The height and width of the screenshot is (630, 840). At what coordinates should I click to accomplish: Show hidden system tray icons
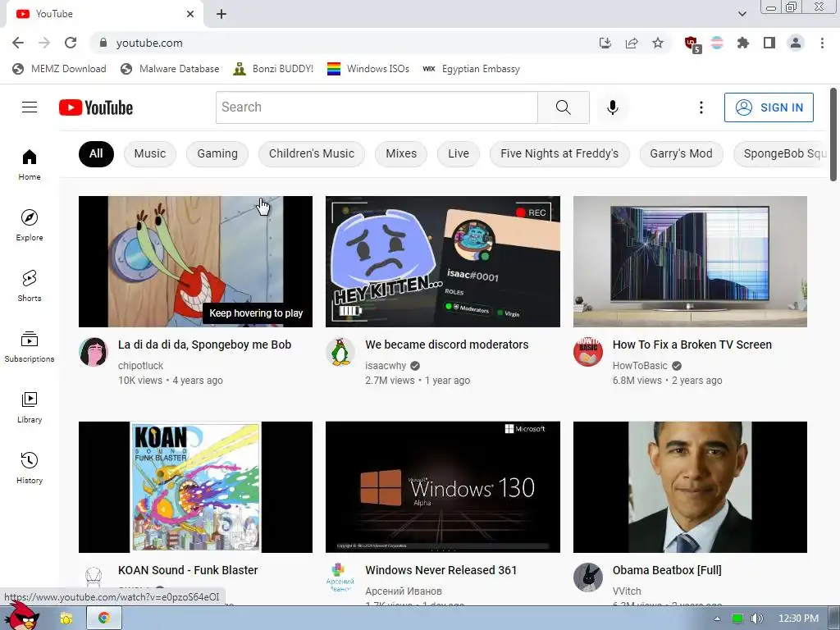pyautogui.click(x=717, y=619)
